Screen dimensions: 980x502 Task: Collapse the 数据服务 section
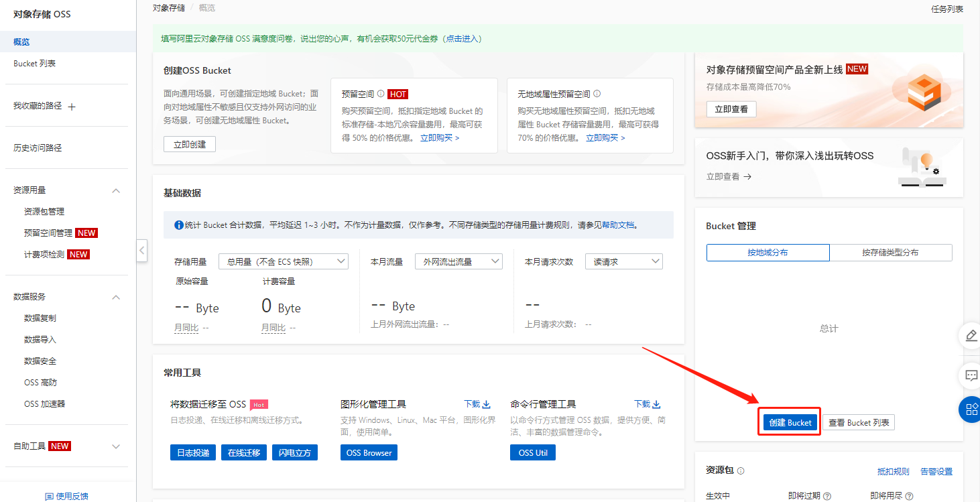tap(116, 297)
